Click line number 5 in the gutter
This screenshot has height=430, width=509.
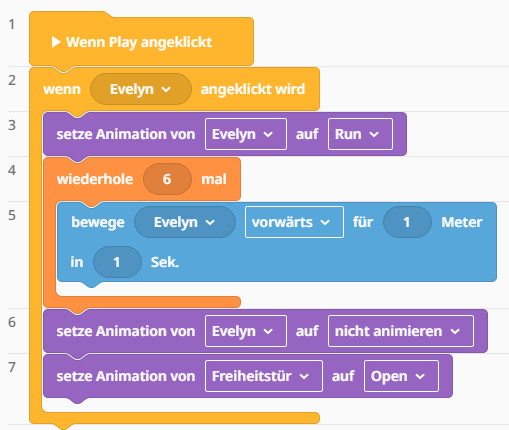[12, 215]
